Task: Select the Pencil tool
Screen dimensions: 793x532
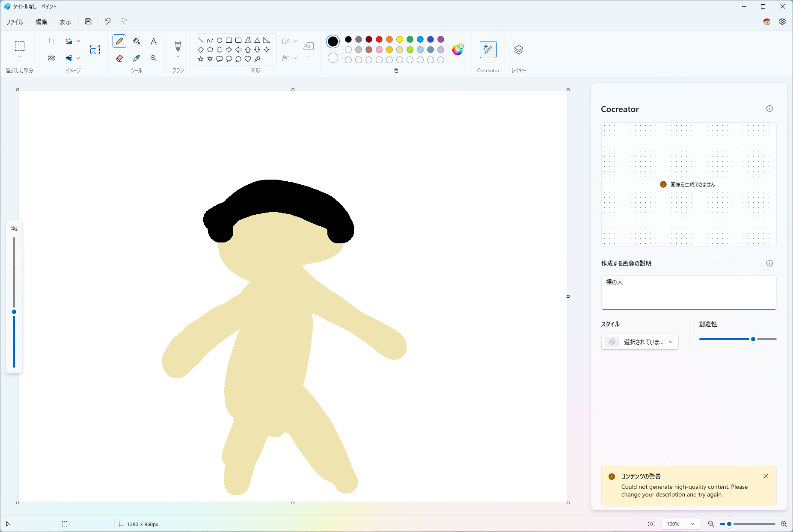Action: (119, 41)
